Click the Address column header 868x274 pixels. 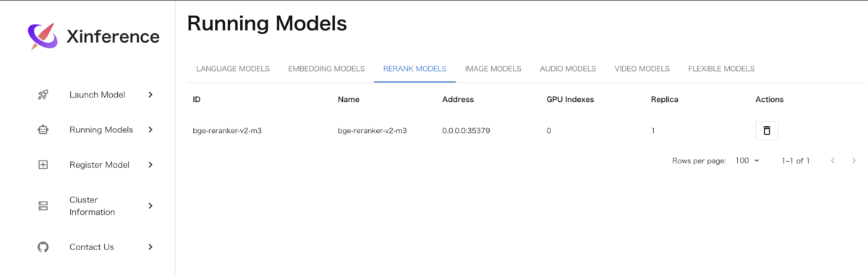click(x=458, y=100)
